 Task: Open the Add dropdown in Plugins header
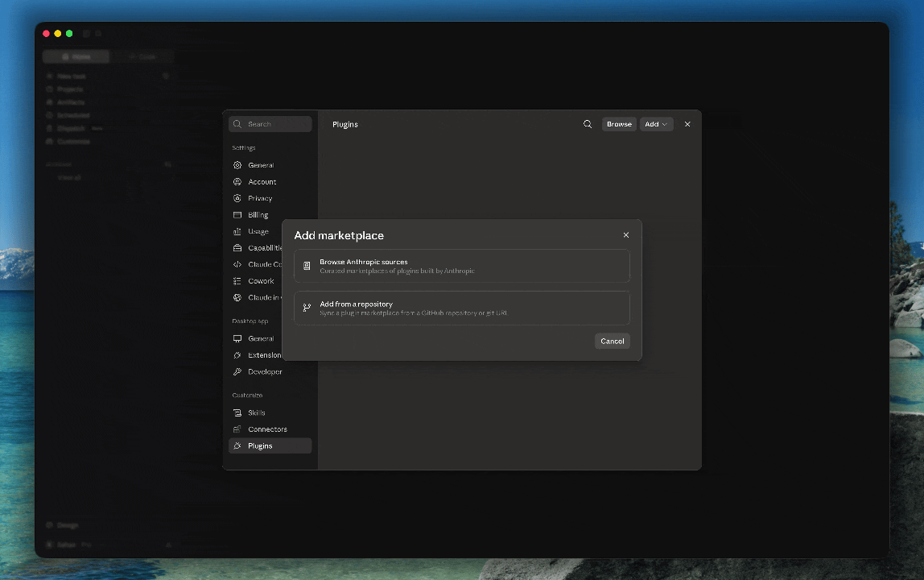click(656, 124)
